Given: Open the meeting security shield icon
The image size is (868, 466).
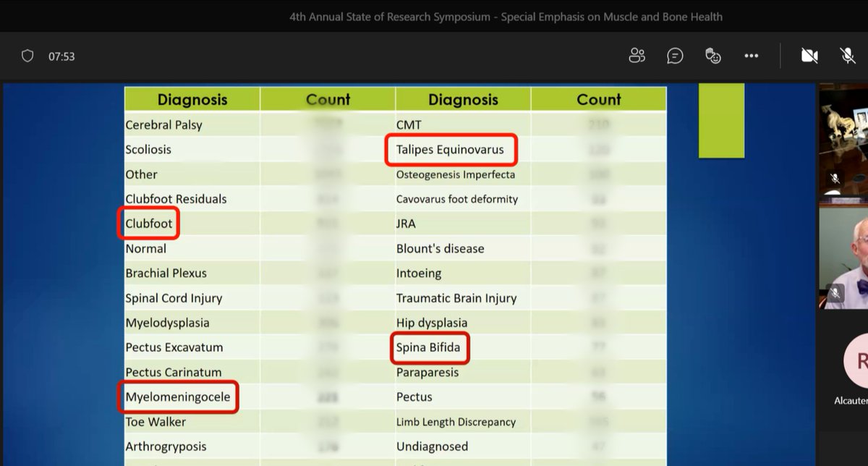Looking at the screenshot, I should (27, 56).
